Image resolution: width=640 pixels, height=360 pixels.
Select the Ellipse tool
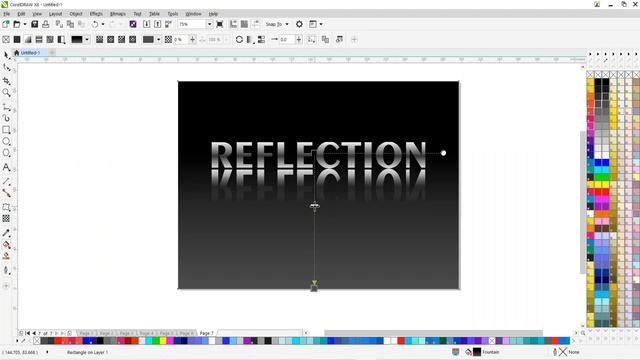coord(6,142)
